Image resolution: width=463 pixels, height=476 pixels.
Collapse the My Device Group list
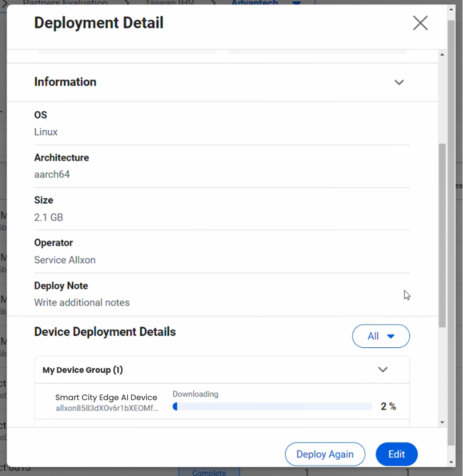pyautogui.click(x=383, y=370)
